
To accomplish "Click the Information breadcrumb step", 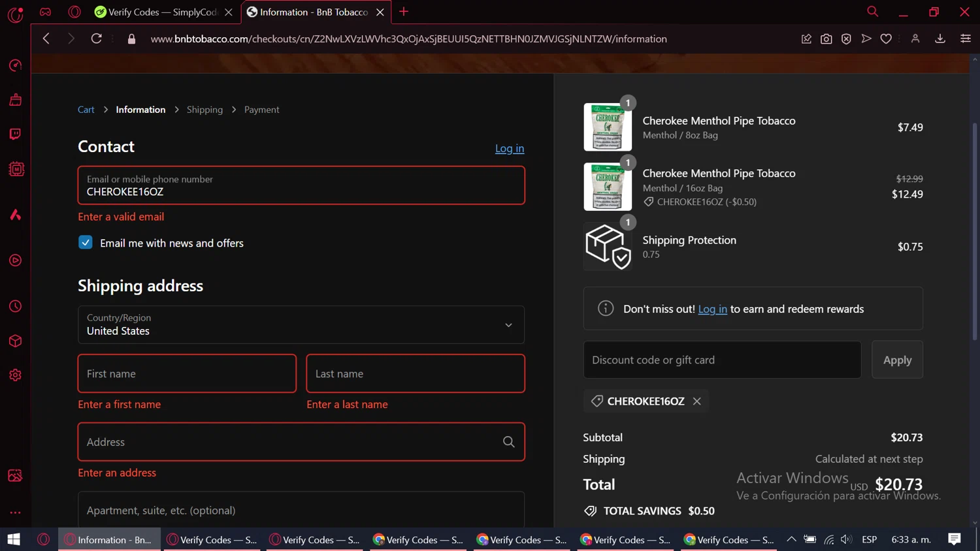I will pos(140,110).
